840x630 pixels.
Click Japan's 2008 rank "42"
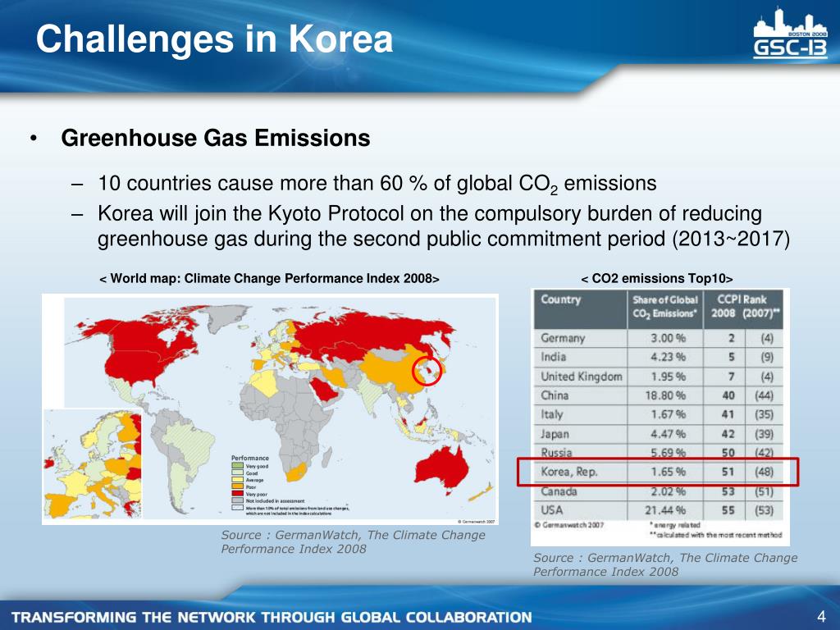point(728,434)
